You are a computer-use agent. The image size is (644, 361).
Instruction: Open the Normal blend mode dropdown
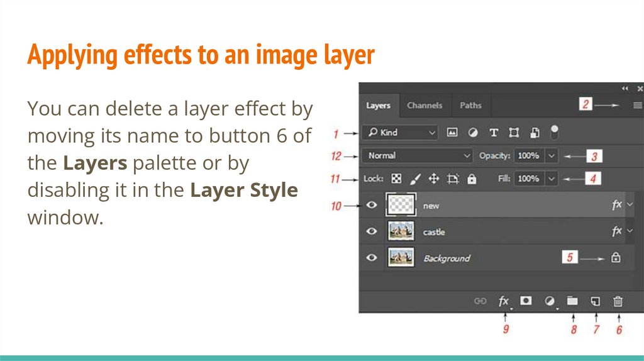pyautogui.click(x=418, y=155)
